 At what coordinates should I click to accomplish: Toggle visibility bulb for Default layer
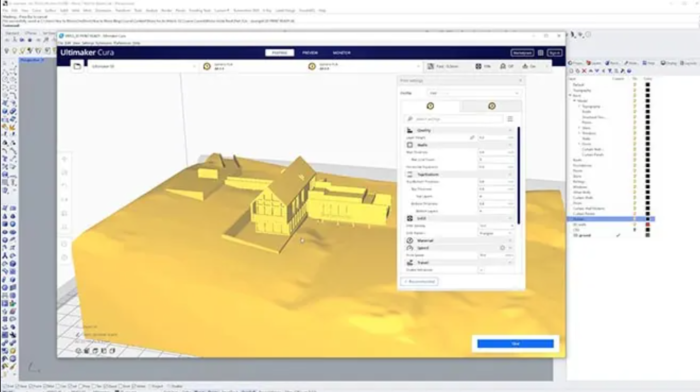(x=634, y=85)
